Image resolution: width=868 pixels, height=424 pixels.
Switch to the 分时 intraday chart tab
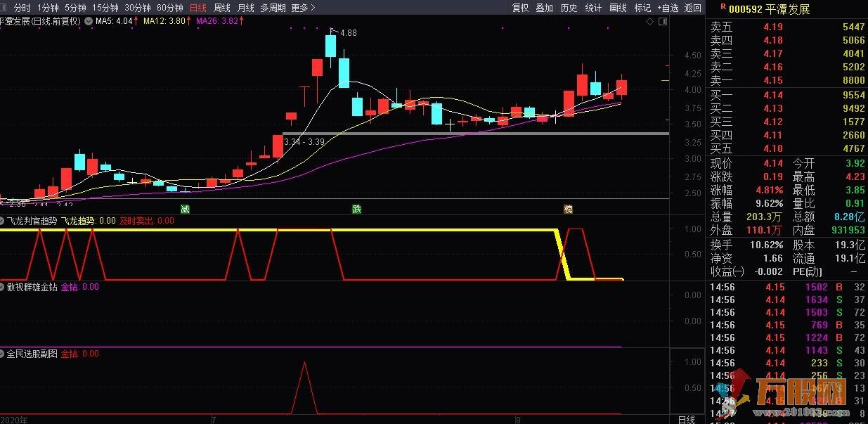(x=22, y=8)
